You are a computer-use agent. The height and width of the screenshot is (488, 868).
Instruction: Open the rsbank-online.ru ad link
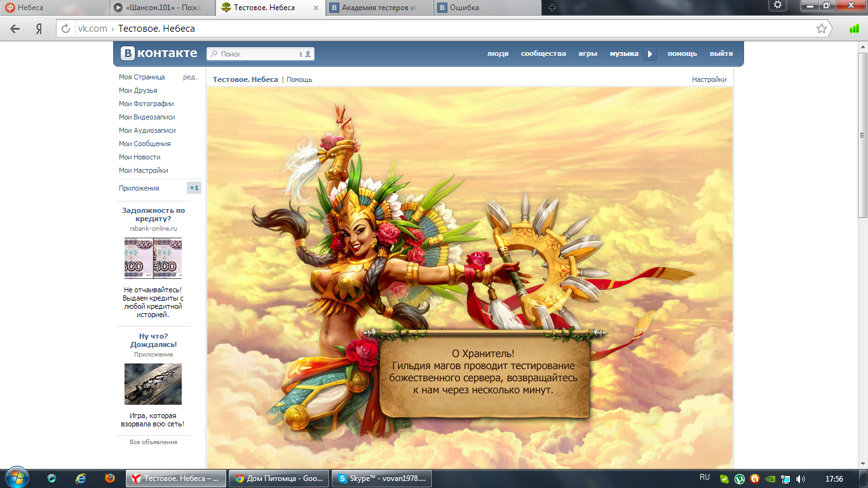(153, 228)
